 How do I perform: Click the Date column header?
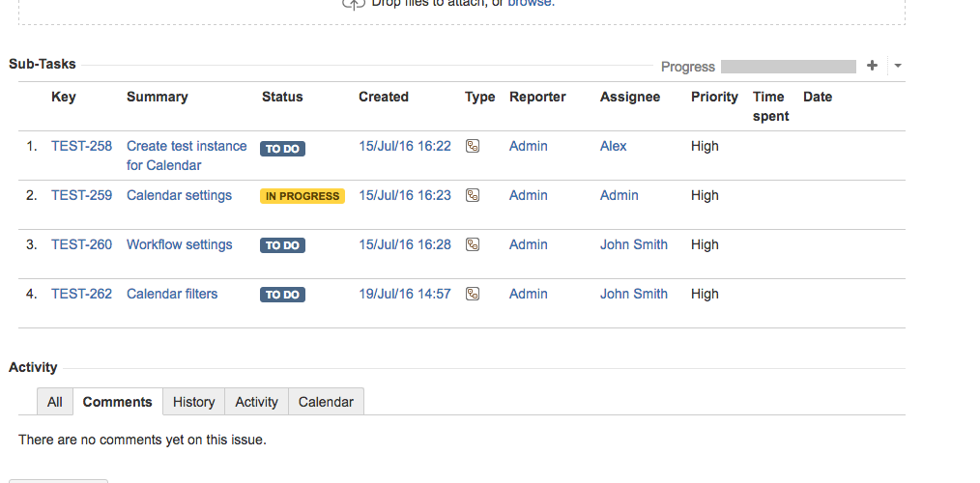[x=818, y=97]
